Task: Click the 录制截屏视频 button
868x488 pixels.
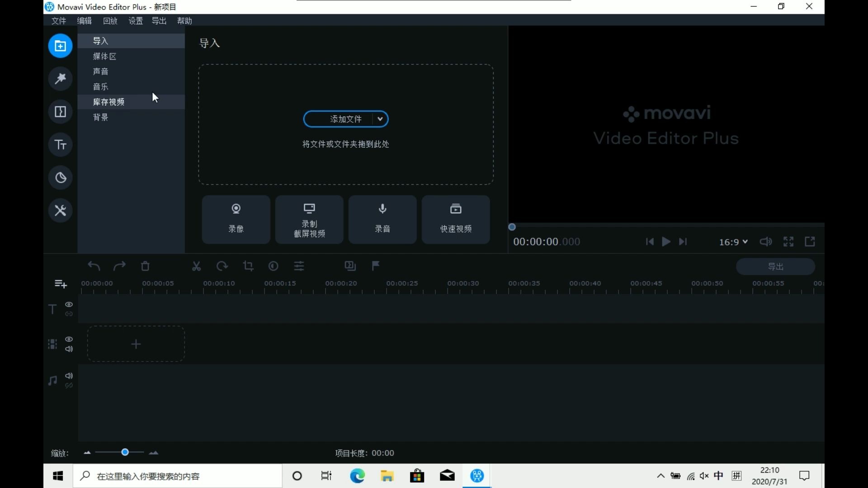Action: click(309, 220)
